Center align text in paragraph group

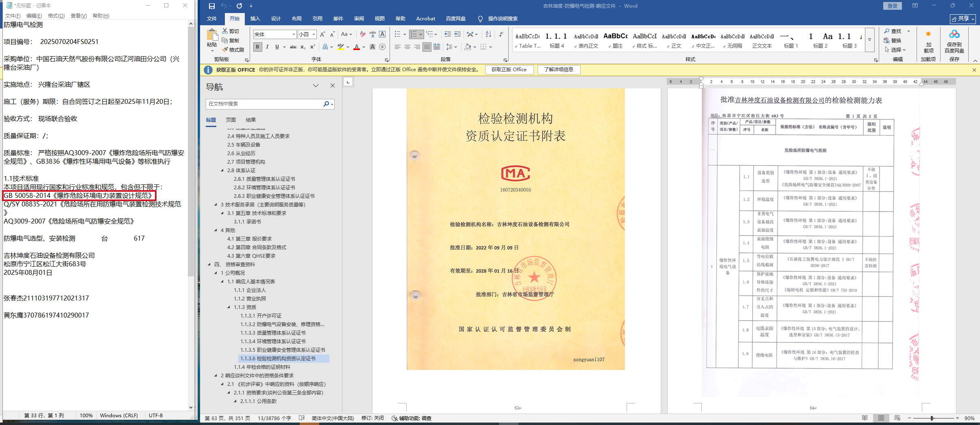coord(407,47)
